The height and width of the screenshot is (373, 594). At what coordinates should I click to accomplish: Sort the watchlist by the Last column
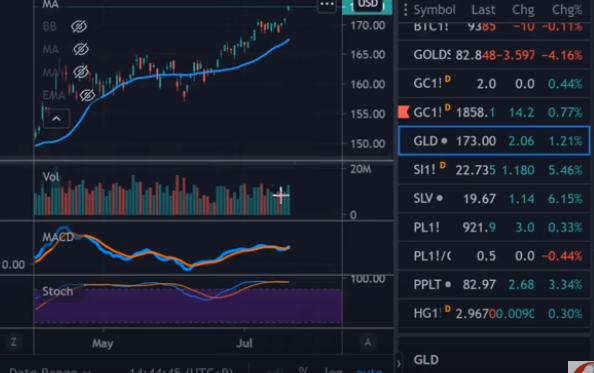[483, 9]
